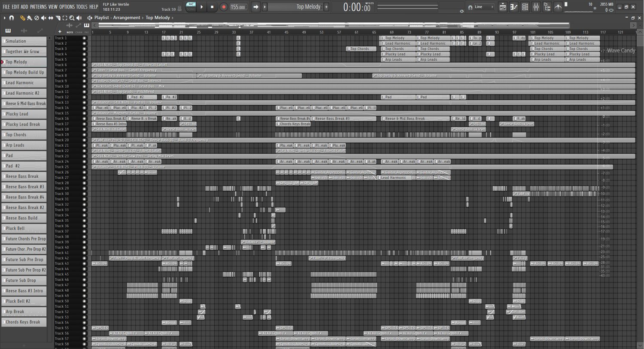Open the PATTERNS menu
Image resolution: width=644 pixels, height=349 pixels.
coord(38,7)
